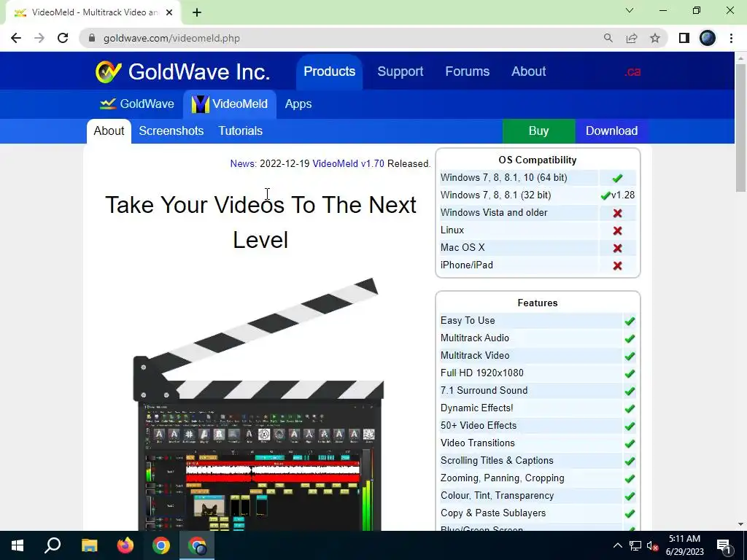
Task: Click the browser forward arrow
Action: click(x=39, y=38)
